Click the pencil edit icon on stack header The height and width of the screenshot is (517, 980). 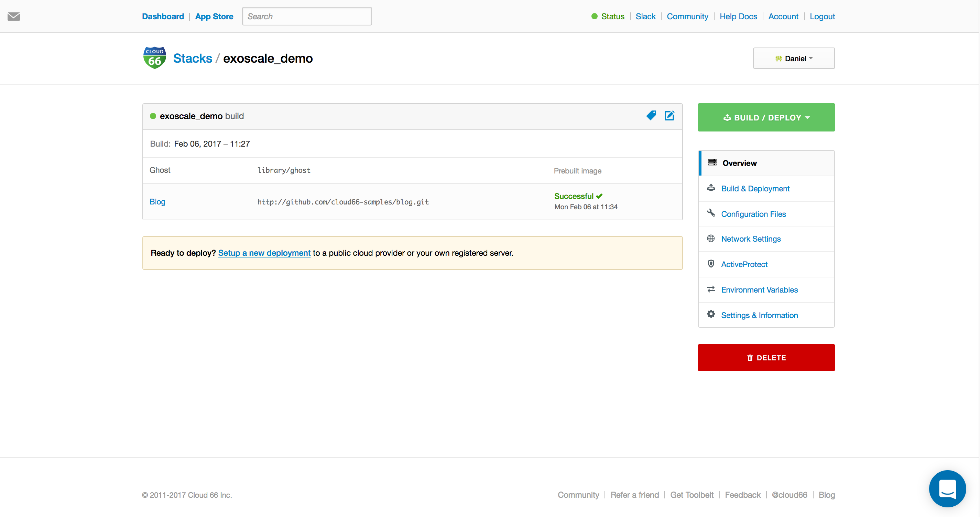click(669, 115)
